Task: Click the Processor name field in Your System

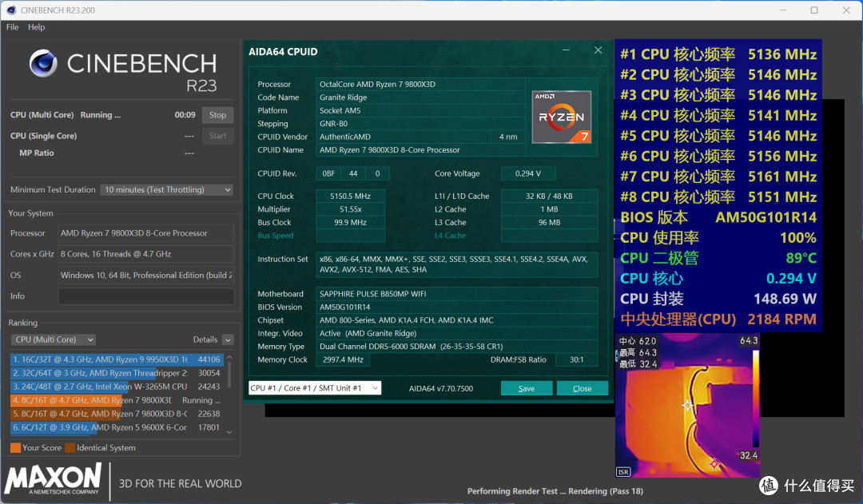Action: (x=146, y=233)
